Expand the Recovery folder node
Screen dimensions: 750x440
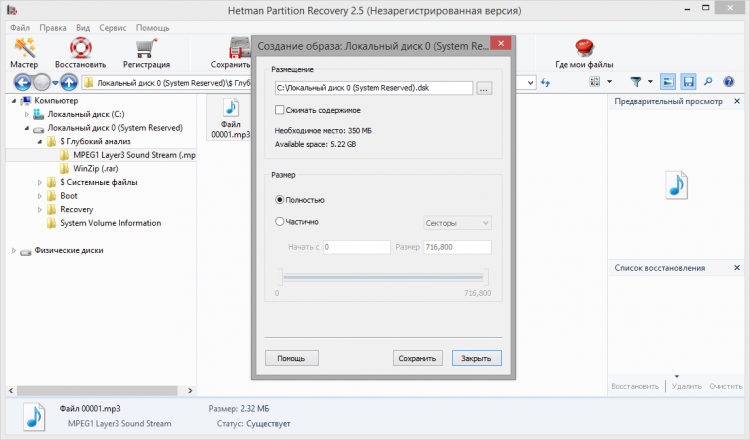click(40, 209)
